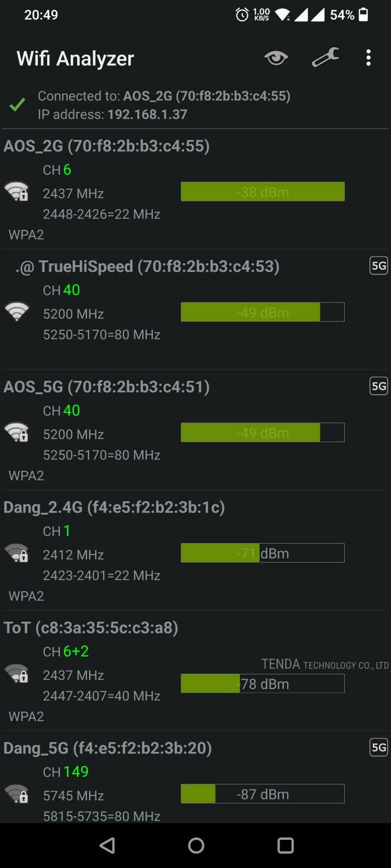Screen dimensions: 391x868
Task: Select the Dang_2.4G network heading
Action: (114, 507)
